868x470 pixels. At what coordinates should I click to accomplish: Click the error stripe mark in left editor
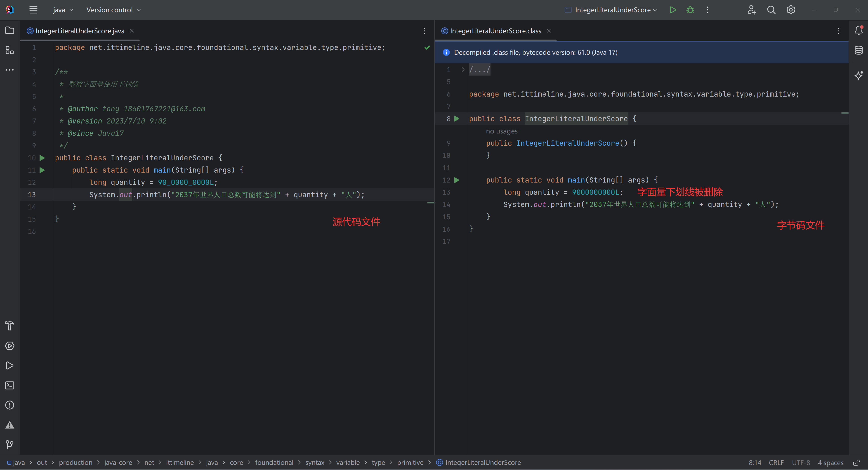pos(430,203)
